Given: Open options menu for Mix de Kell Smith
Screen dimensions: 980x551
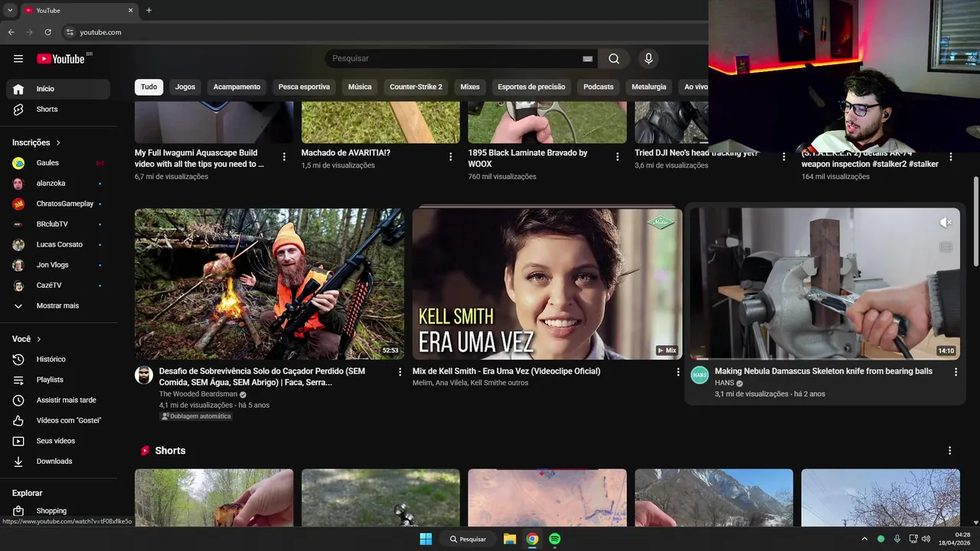Looking at the screenshot, I should (x=678, y=372).
